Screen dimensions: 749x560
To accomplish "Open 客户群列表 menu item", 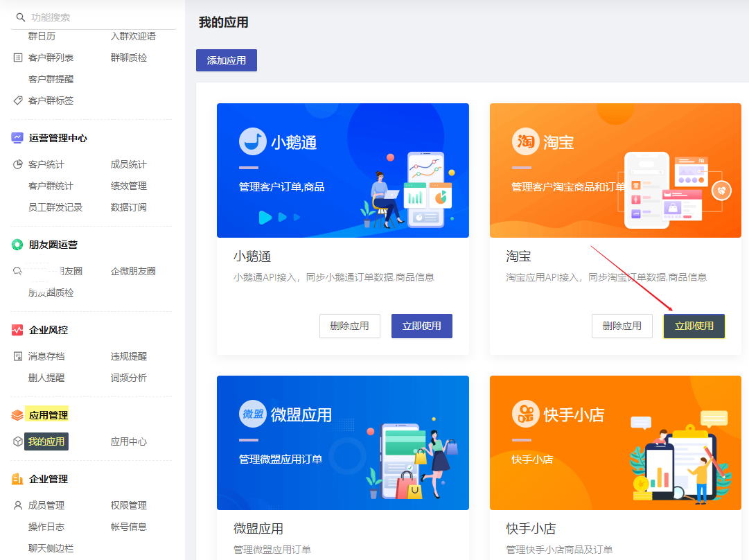I will (x=51, y=58).
